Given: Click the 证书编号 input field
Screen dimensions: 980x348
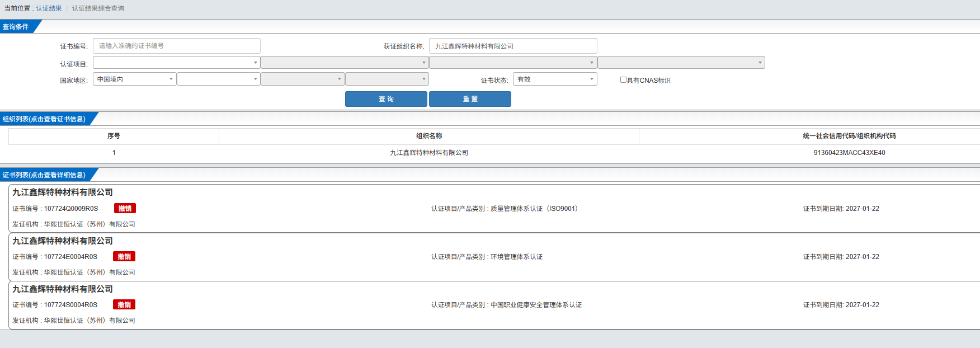Looking at the screenshot, I should (177, 46).
